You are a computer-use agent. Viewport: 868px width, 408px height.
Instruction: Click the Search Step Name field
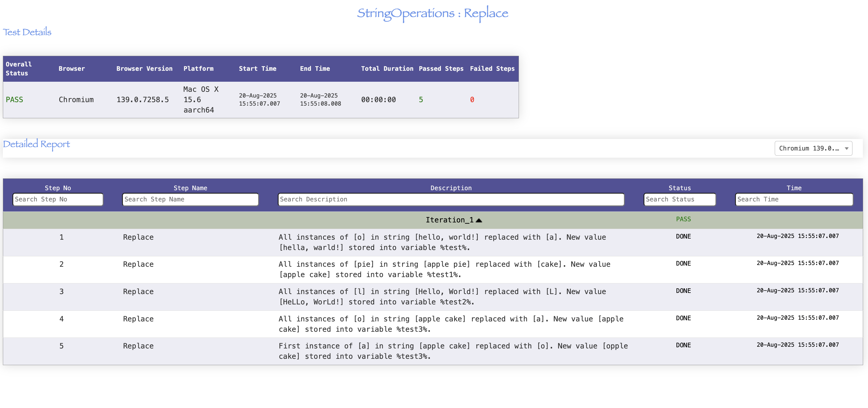(190, 199)
